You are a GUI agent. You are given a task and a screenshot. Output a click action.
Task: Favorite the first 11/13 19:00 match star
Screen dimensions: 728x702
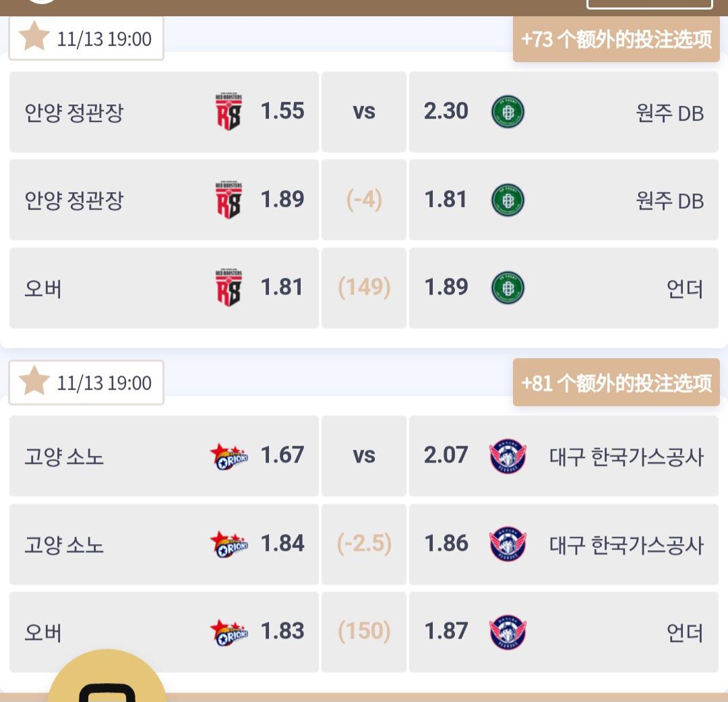tap(34, 37)
